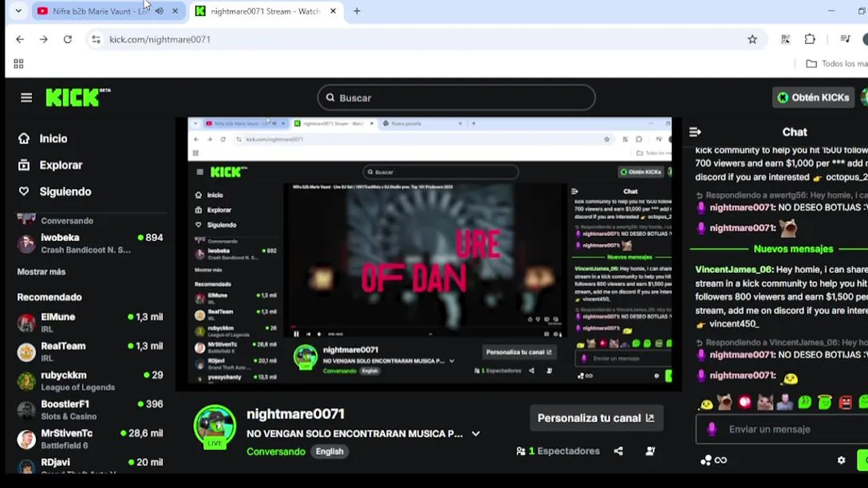The height and width of the screenshot is (488, 868).
Task: Open rubyckkm League of Legends channel
Action: tap(90, 381)
